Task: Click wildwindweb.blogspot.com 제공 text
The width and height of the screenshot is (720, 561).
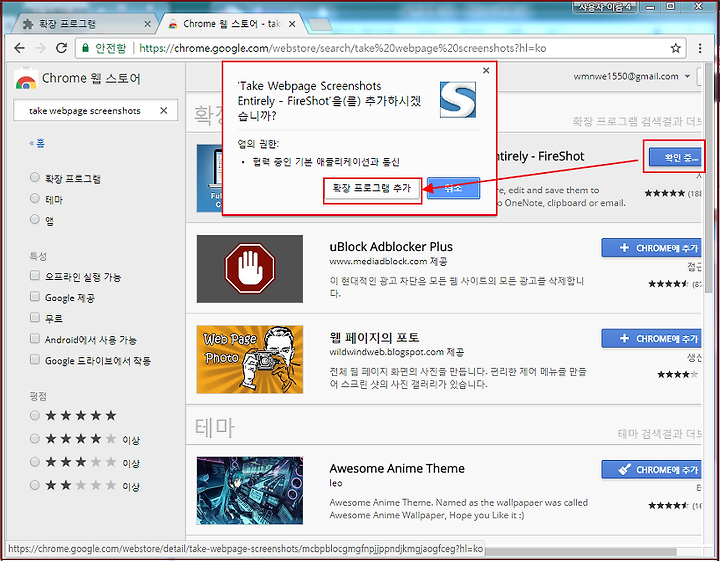Action: pyautogui.click(x=397, y=352)
